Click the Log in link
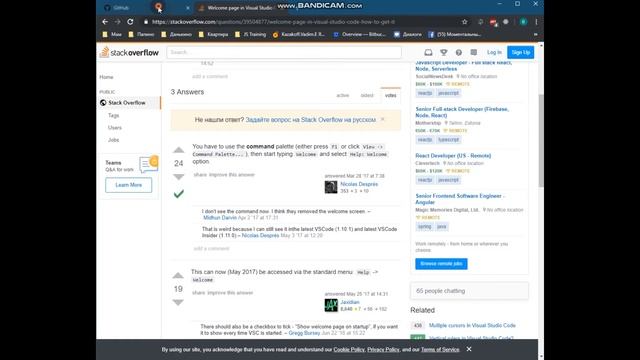This screenshot has height=360, width=640. click(x=494, y=52)
